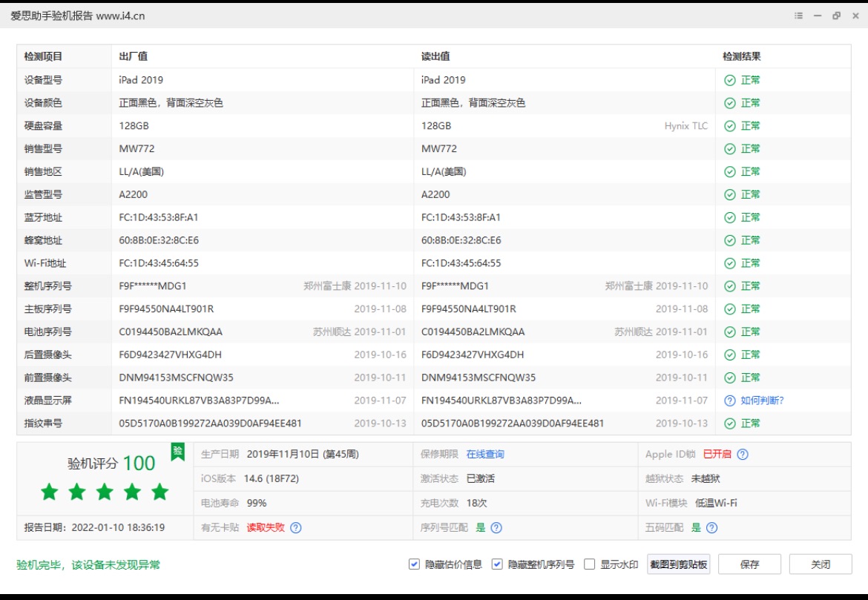Click 如何判断? link

(762, 400)
